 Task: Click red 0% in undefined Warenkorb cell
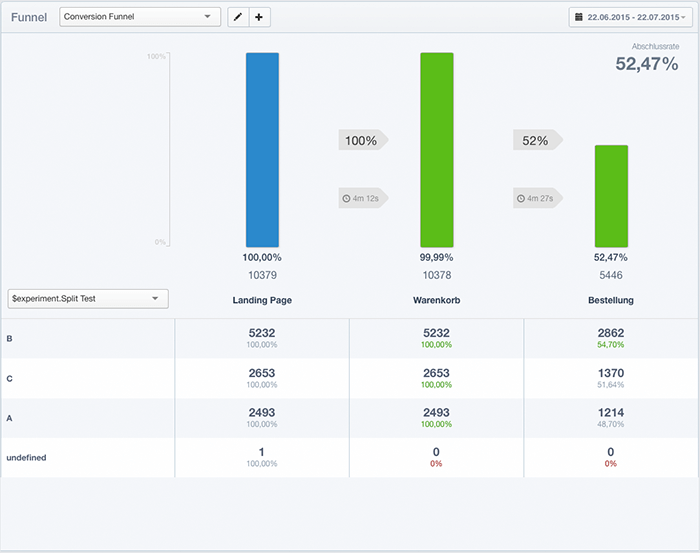tap(436, 464)
